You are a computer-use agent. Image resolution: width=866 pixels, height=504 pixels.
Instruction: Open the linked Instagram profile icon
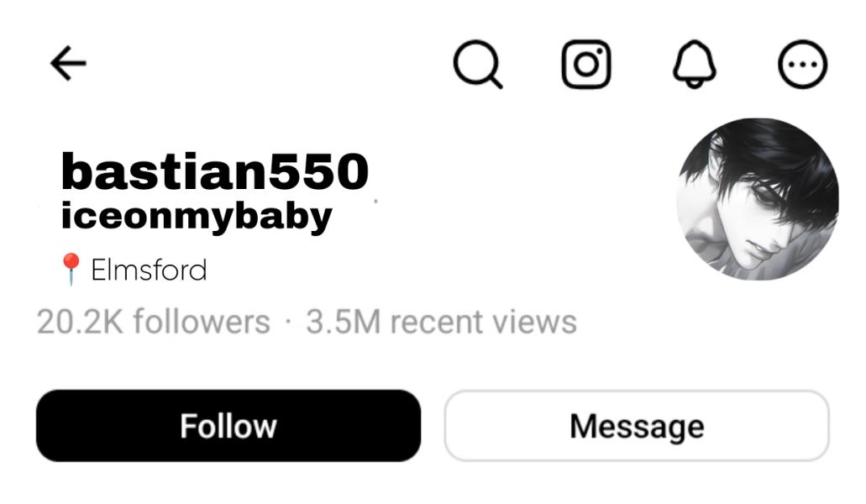point(586,64)
